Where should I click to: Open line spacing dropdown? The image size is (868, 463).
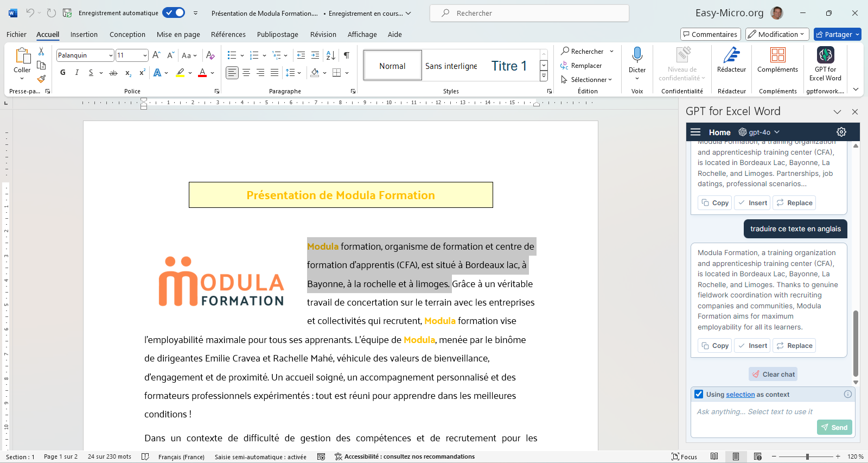click(x=293, y=73)
